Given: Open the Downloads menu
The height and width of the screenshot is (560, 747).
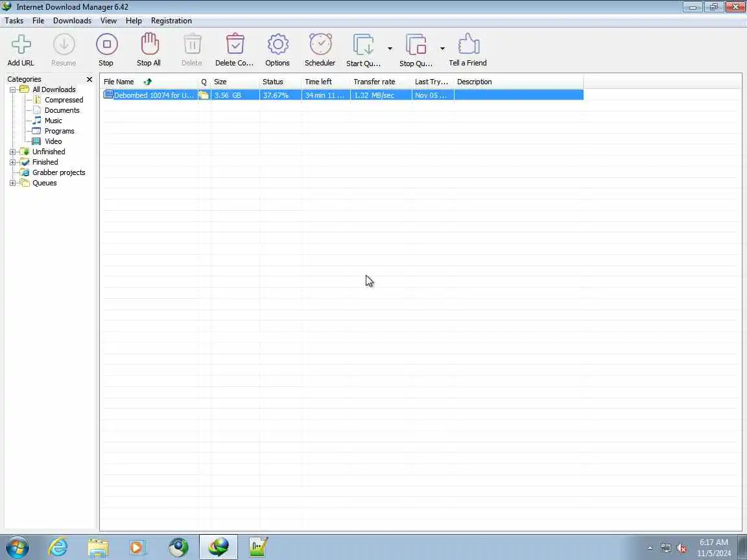Looking at the screenshot, I should click(72, 21).
